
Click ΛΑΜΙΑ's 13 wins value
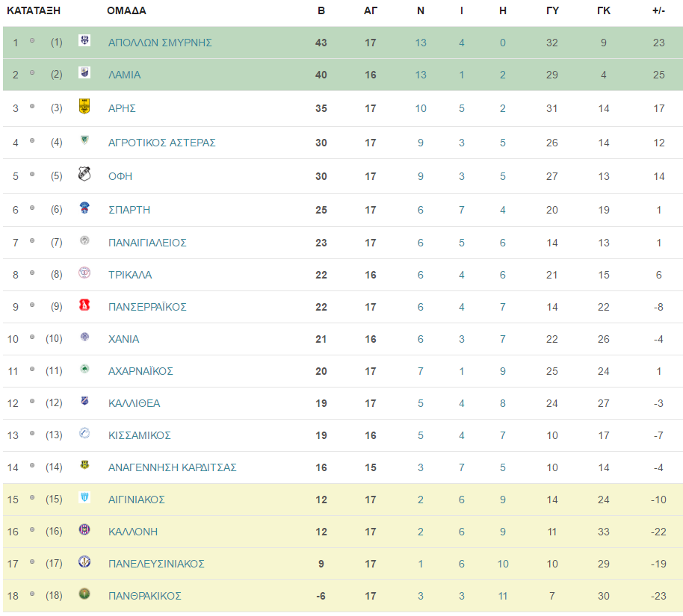(x=421, y=75)
